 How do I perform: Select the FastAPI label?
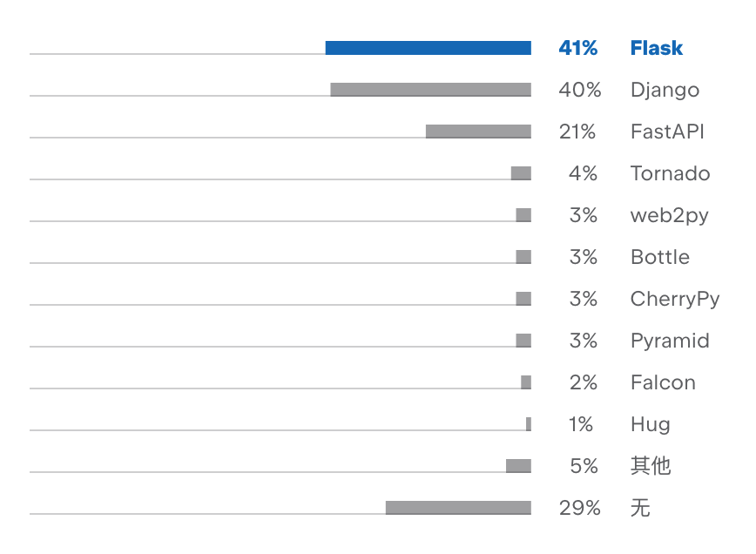click(x=667, y=132)
